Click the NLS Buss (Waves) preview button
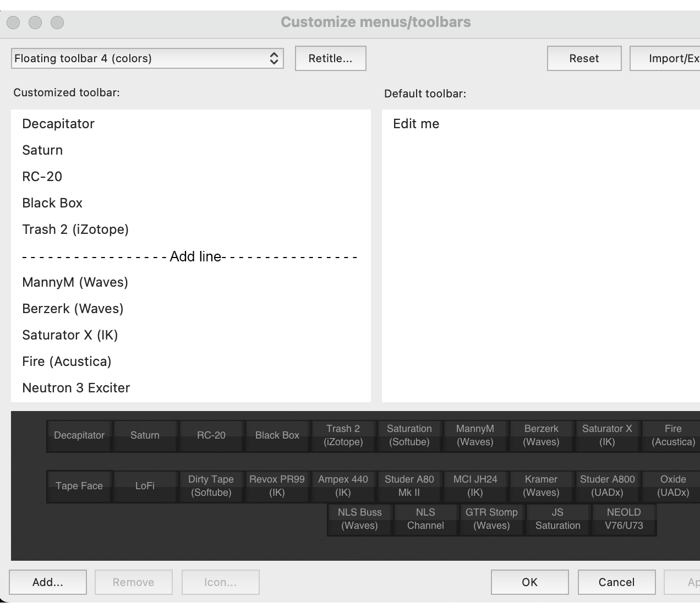This screenshot has height=613, width=700. pos(360,519)
